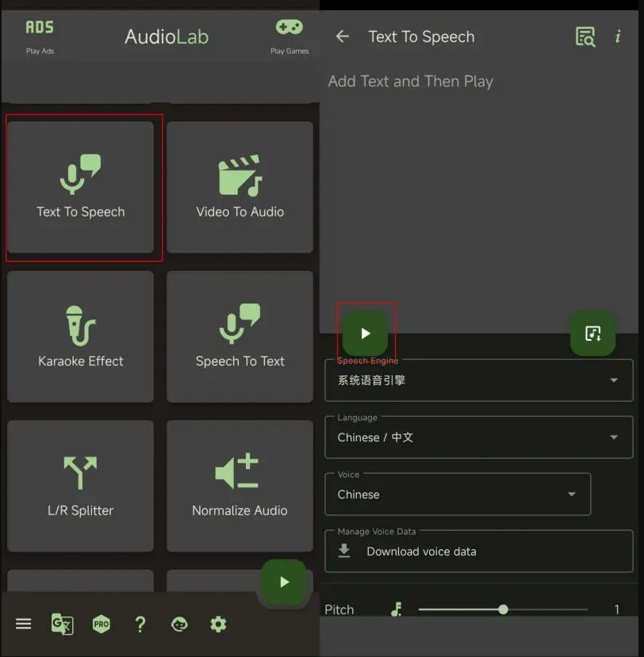Open the Speech To Text tool
Screen dimensions: 644x657
pos(240,337)
